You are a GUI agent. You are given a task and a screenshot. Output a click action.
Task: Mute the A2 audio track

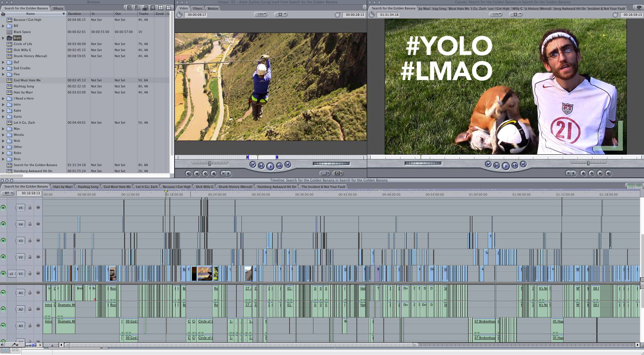click(x=3, y=309)
